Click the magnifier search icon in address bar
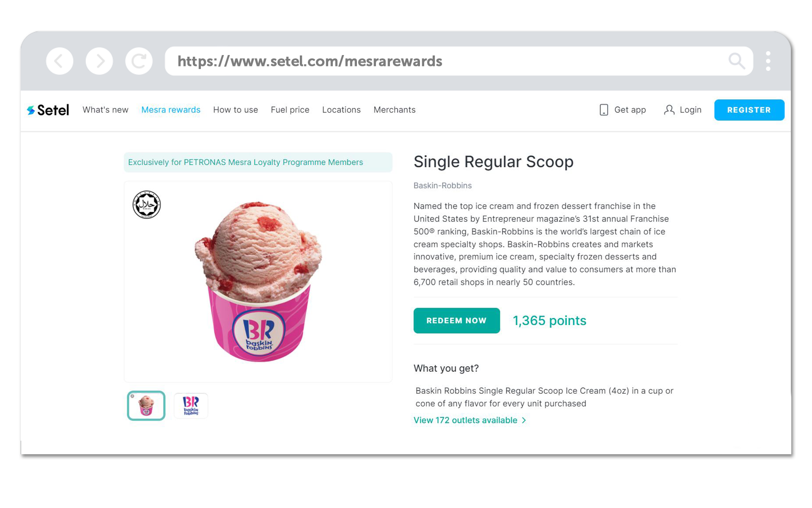 (x=737, y=61)
